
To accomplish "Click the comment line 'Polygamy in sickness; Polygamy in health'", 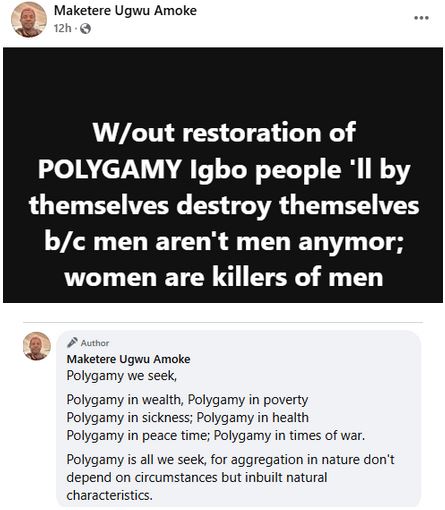I will (x=187, y=417).
